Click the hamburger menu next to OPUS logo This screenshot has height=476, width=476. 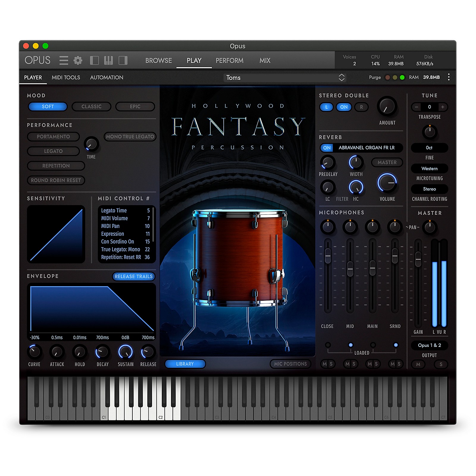point(64,60)
